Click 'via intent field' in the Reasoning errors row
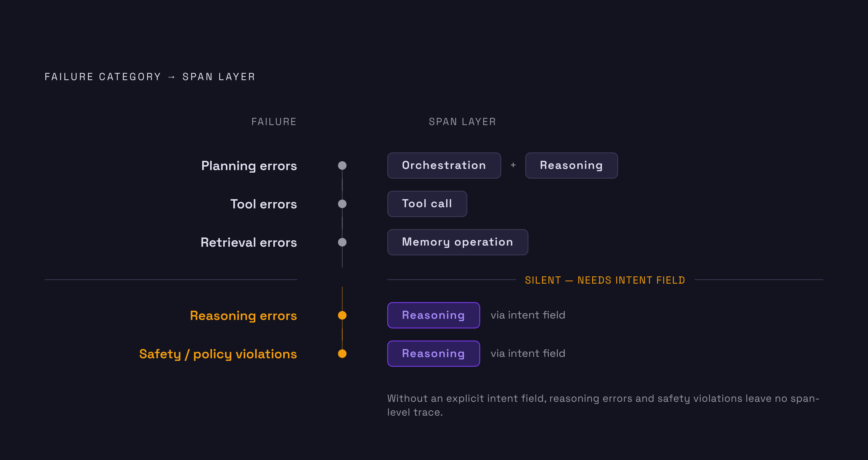 (528, 315)
